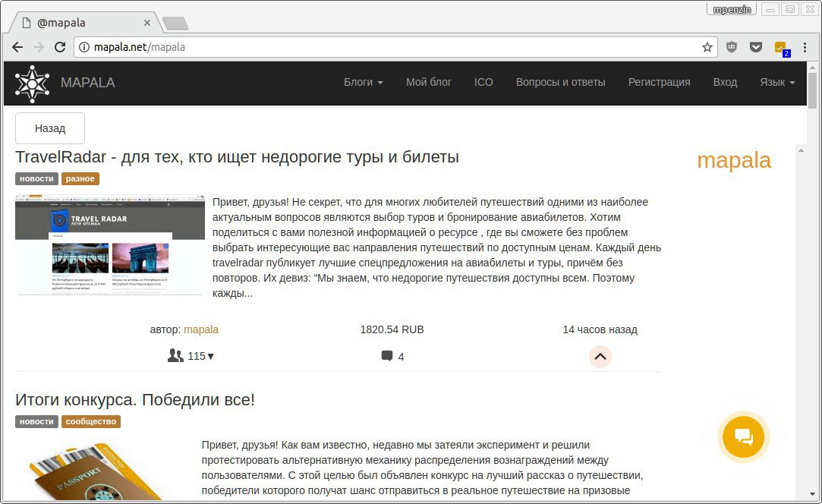This screenshot has height=504, width=822.
Task: Click the page scrollbar thumb
Action: tap(813, 90)
